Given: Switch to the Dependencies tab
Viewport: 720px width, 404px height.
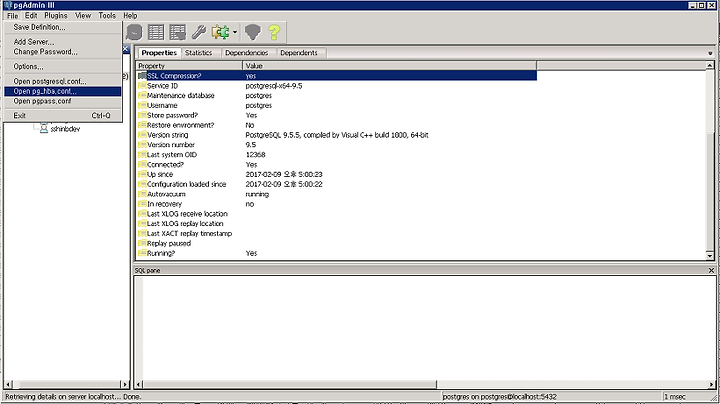Looking at the screenshot, I should click(x=246, y=53).
